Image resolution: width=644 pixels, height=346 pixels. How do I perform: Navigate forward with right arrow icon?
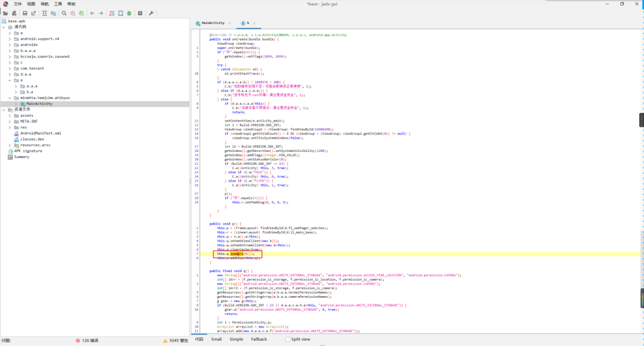pos(101,13)
